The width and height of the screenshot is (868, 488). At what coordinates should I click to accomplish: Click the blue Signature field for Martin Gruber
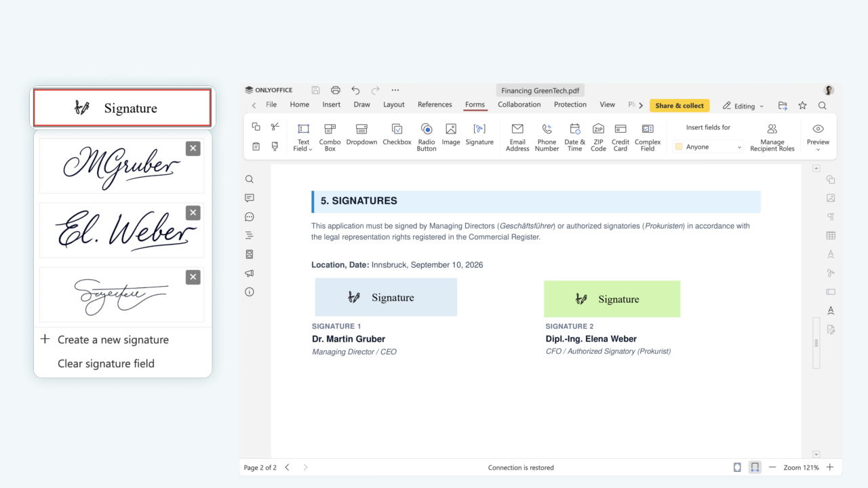click(x=386, y=297)
